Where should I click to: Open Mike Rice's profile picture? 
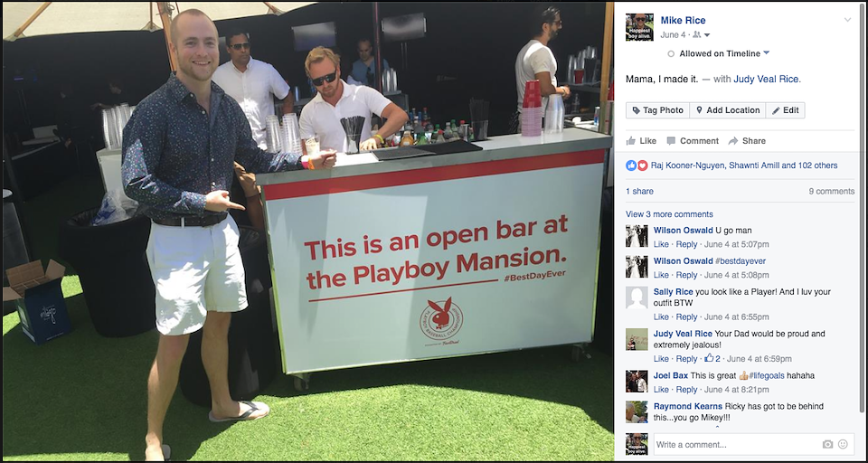coord(639,27)
